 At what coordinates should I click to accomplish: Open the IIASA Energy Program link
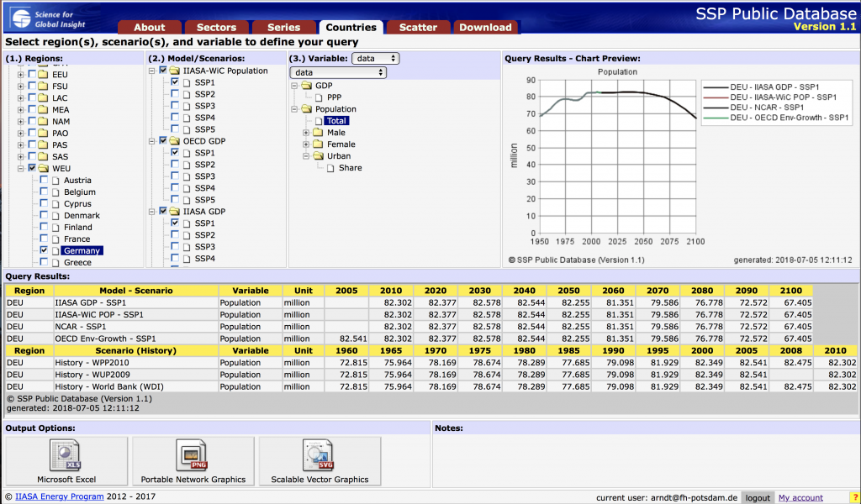point(60,496)
